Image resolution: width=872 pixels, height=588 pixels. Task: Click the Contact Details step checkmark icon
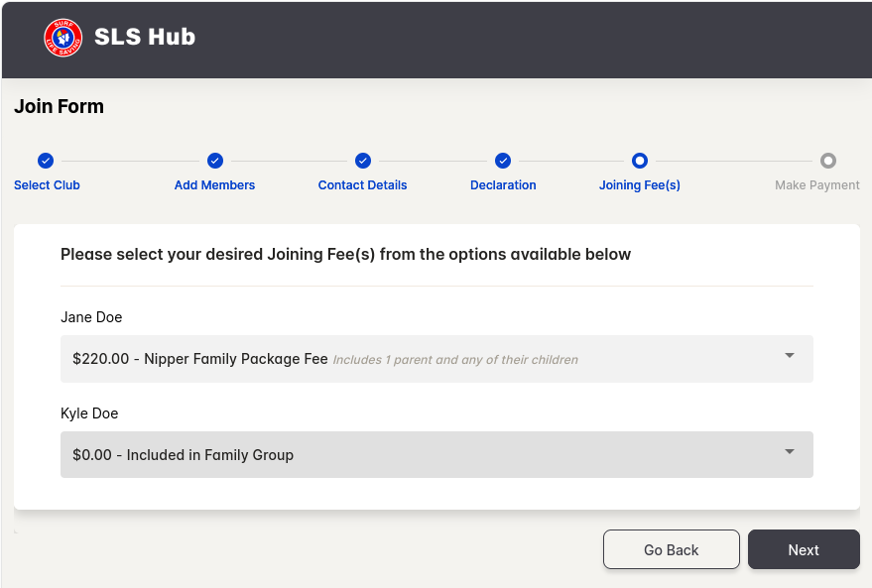(363, 161)
